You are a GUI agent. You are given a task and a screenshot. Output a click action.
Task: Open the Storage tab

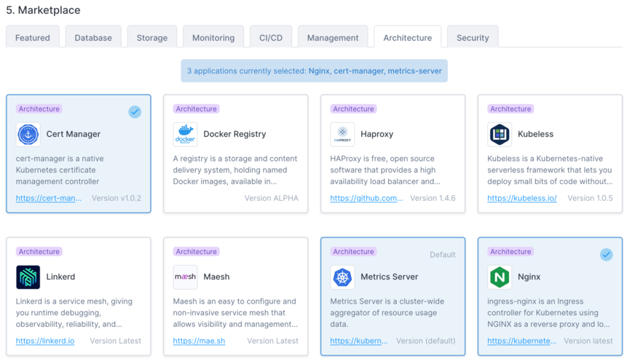(152, 38)
